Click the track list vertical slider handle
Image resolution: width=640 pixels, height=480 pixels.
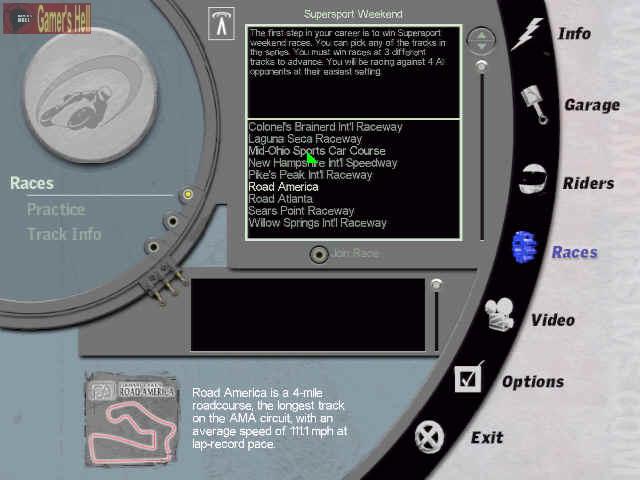[x=482, y=66]
